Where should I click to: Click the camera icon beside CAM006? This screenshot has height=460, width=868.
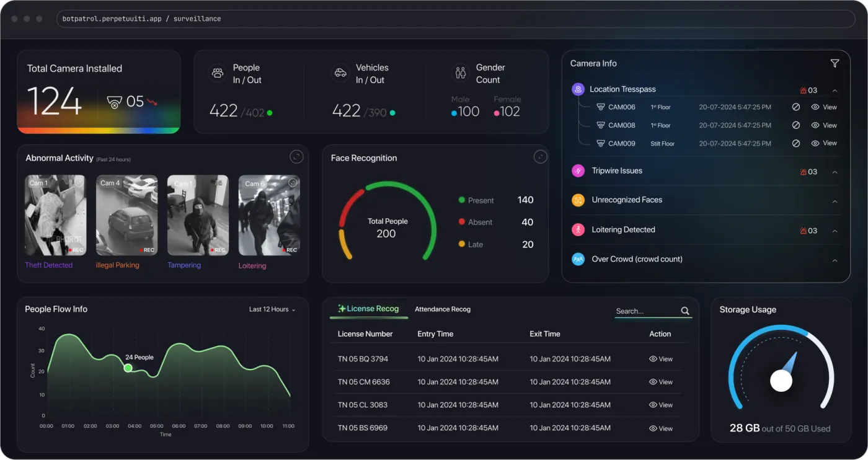600,107
